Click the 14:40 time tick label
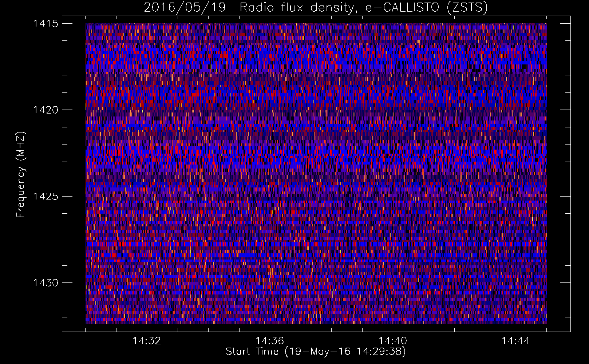 click(393, 341)
